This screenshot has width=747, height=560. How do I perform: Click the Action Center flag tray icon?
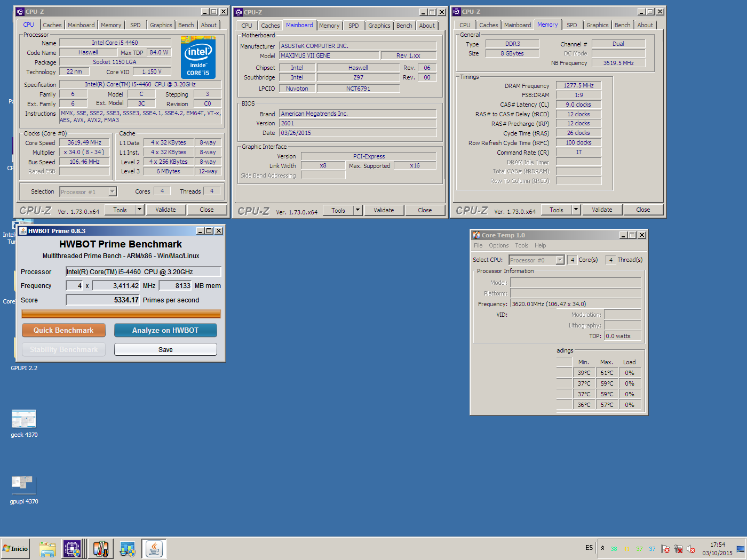[665, 549]
